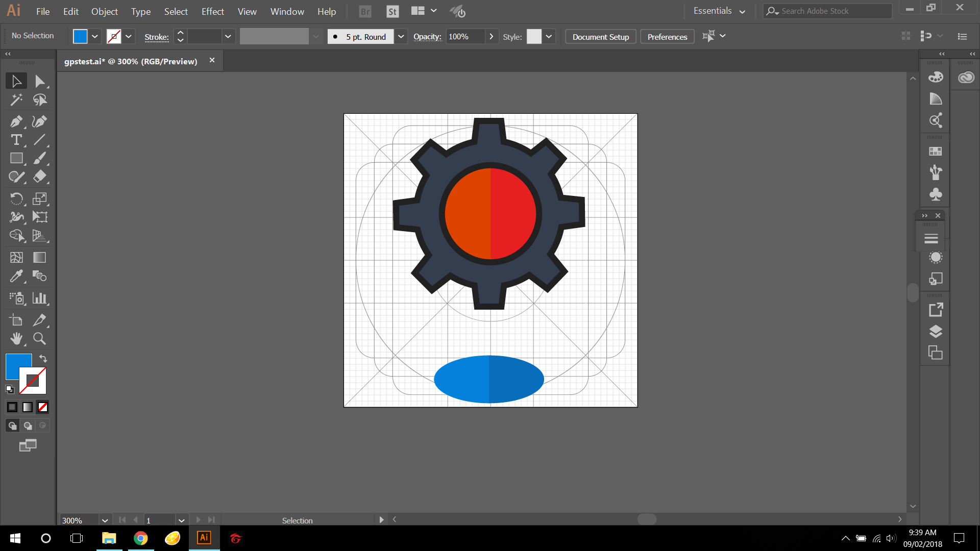Switch to Draw Behind mode
Screen dimensions: 980x551
pos(28,425)
